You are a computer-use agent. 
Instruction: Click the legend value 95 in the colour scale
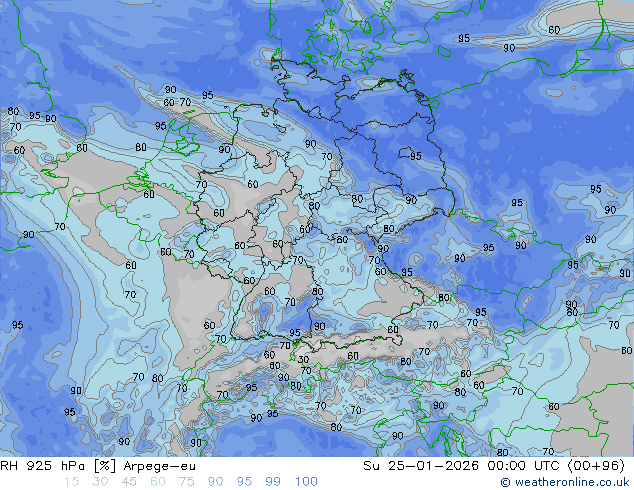click(244, 482)
